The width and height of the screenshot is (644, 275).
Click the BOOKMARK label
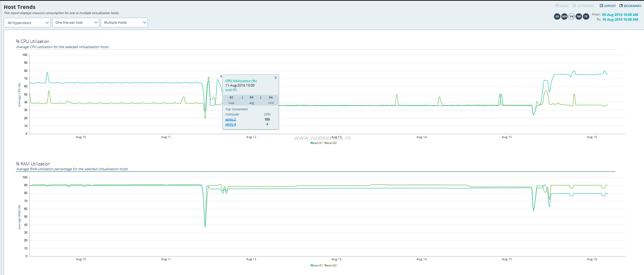pos(633,6)
